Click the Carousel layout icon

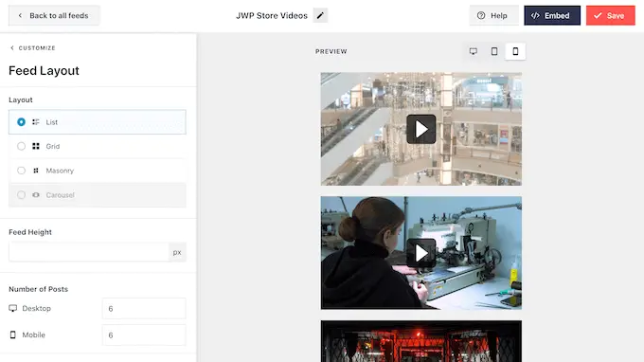pos(36,195)
